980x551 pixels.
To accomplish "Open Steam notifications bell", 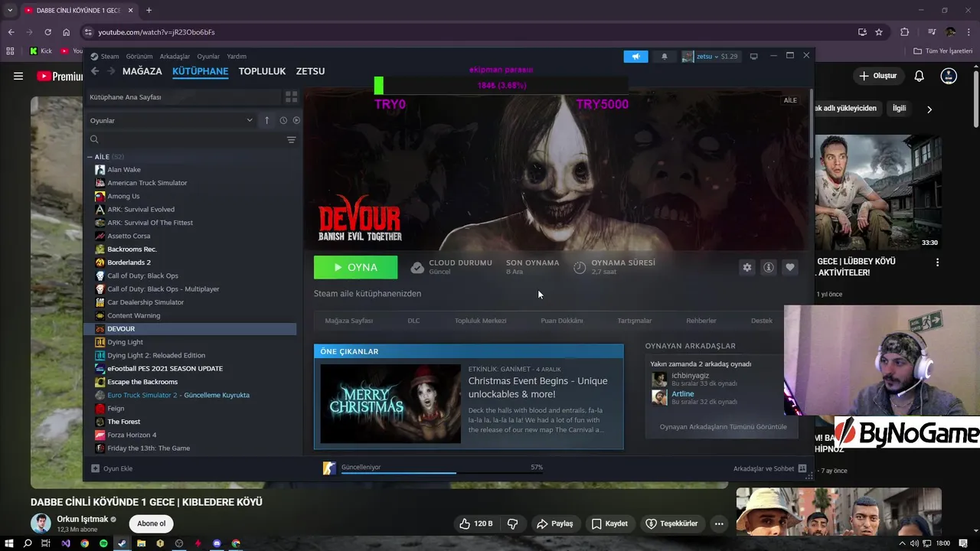I will pyautogui.click(x=664, y=57).
